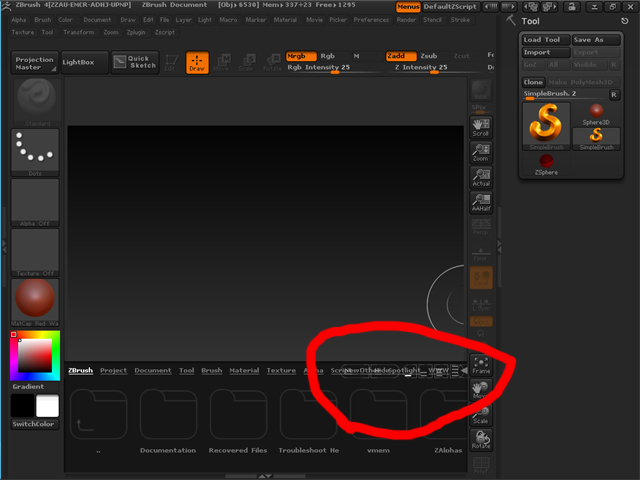The image size is (640, 480).
Task: Open the MatCap Red Wax material picker
Action: pos(35,302)
